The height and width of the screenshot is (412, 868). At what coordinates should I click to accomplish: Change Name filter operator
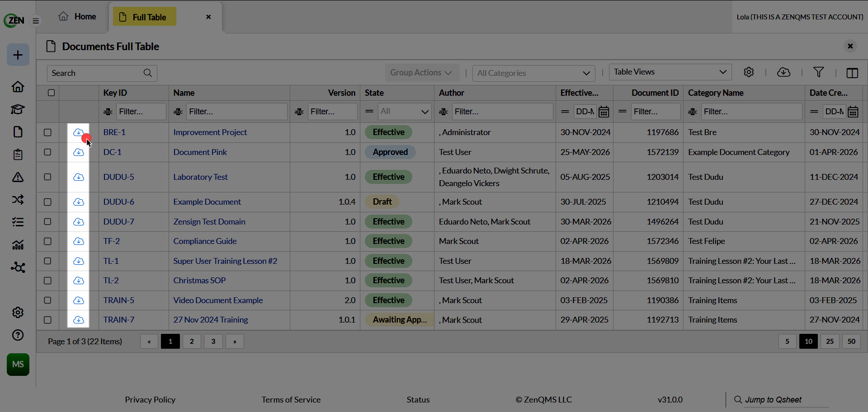pyautogui.click(x=178, y=112)
